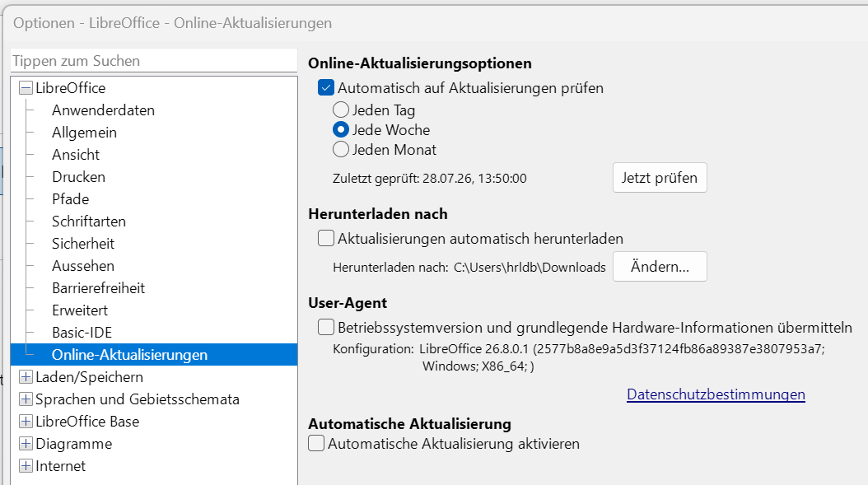Viewport: 868px width, 485px height.
Task: Select the Allgemein tree entry
Action: [84, 133]
